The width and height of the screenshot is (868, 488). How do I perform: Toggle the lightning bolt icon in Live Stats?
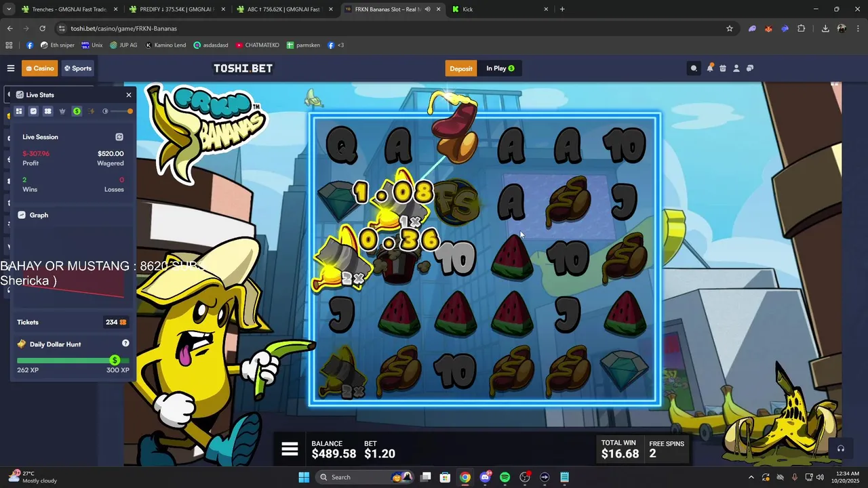(92, 111)
